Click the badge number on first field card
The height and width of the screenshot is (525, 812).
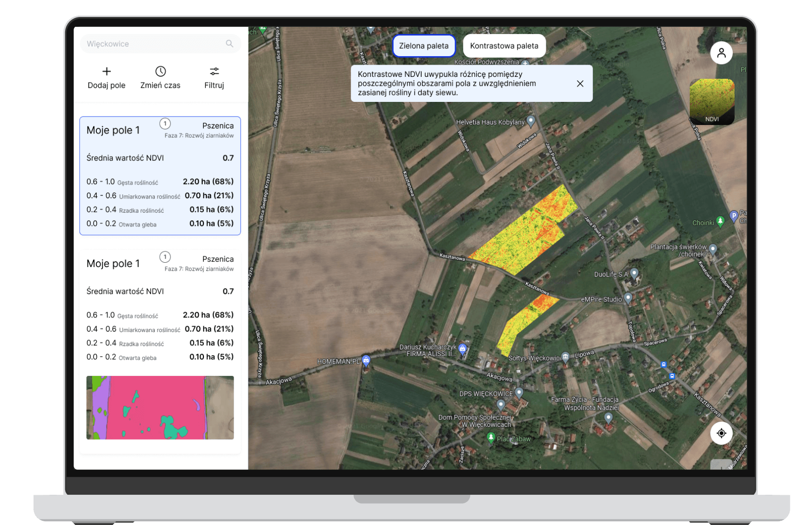[x=165, y=124]
